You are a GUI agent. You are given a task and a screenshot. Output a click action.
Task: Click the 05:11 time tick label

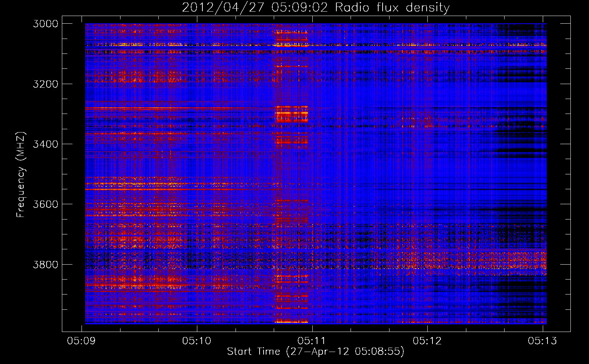(x=312, y=341)
